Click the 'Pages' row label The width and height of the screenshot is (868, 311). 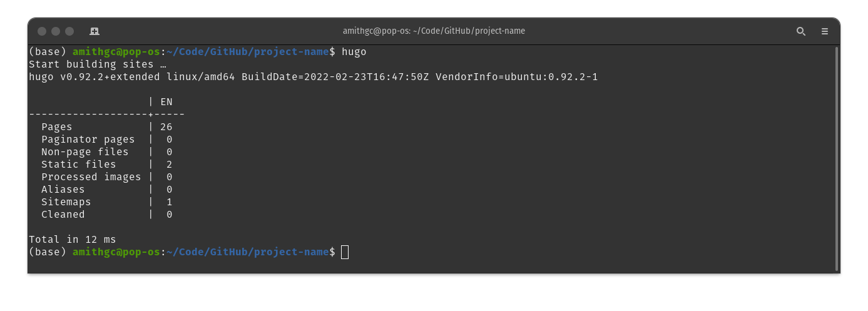pos(57,127)
